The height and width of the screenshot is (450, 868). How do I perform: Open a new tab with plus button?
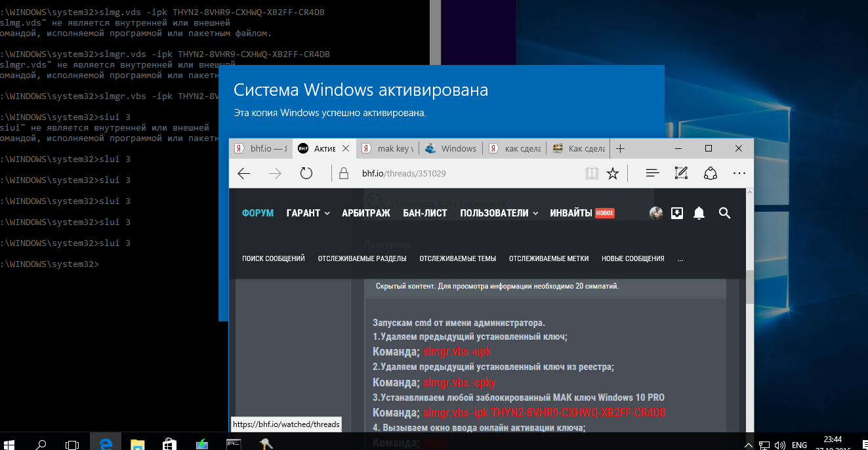click(x=621, y=149)
